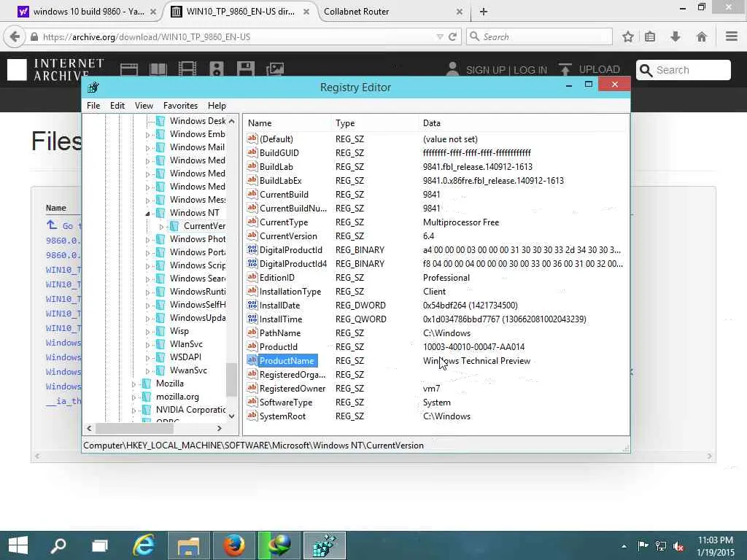The height and width of the screenshot is (560, 747).
Task: Click Internet Archive texts book icon
Action: click(158, 69)
